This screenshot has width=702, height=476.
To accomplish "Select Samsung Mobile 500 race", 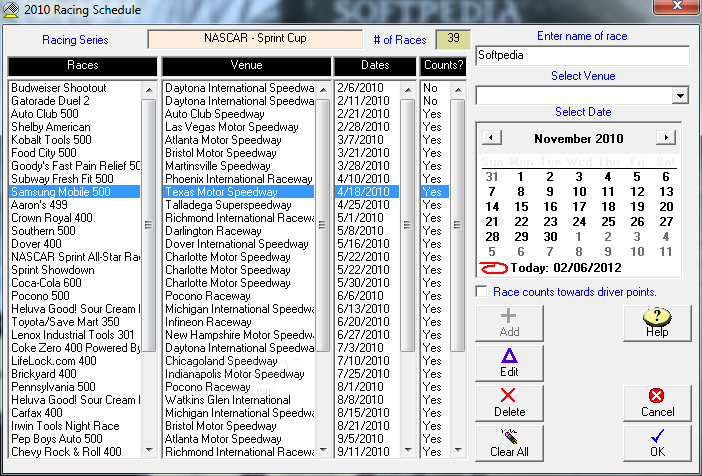I will pyautogui.click(x=75, y=192).
